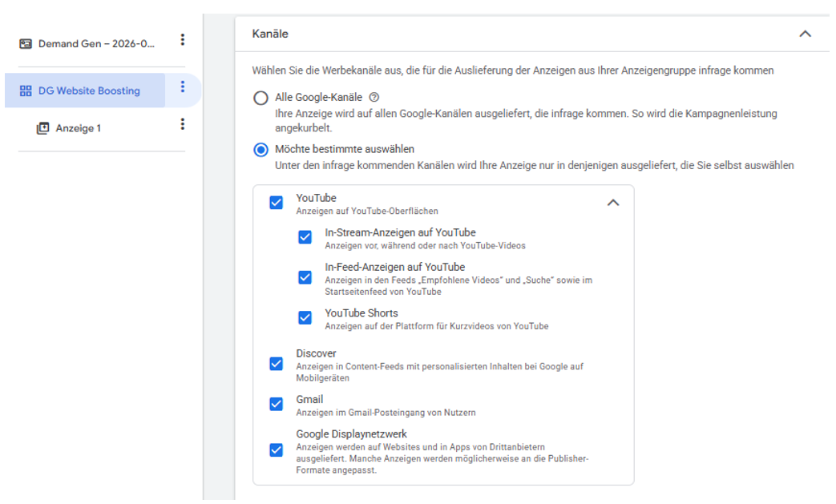Click the ad icon next to Anzeige 1
This screenshot has width=836, height=504.
(44, 126)
